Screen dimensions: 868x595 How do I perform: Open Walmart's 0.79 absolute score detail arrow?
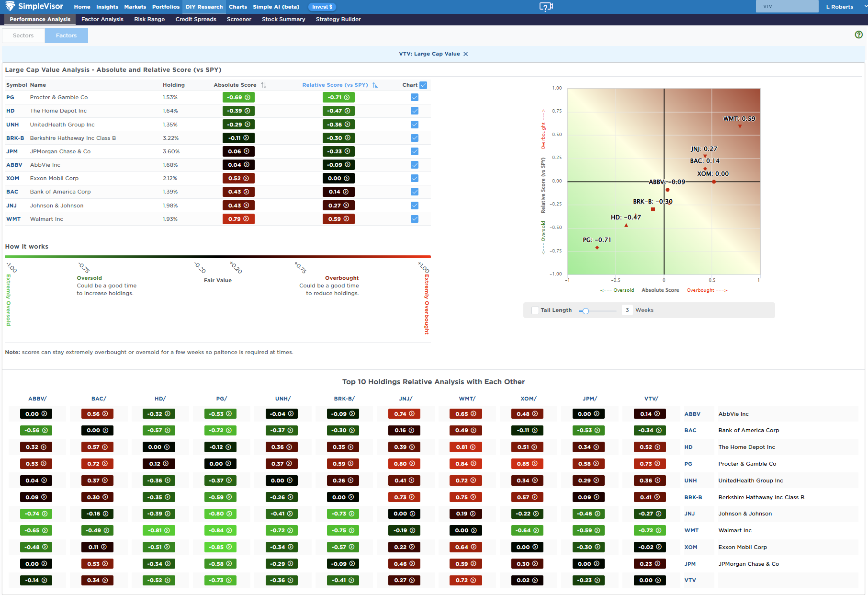[x=246, y=219]
